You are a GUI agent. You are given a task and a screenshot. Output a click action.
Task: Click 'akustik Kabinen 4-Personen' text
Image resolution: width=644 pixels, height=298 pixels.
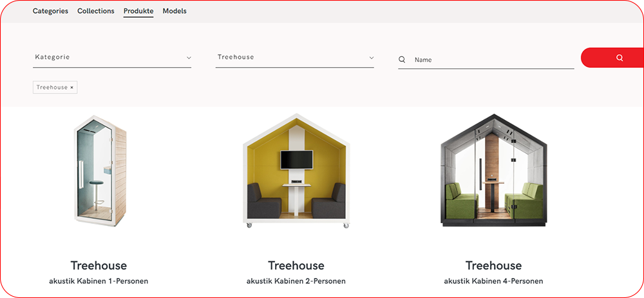pyautogui.click(x=494, y=281)
